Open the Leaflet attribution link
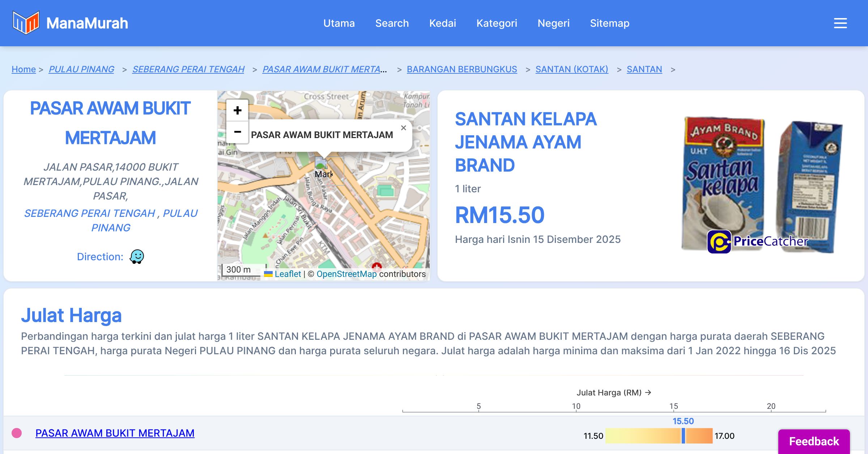Screen dimensions: 868x454 click(288, 274)
